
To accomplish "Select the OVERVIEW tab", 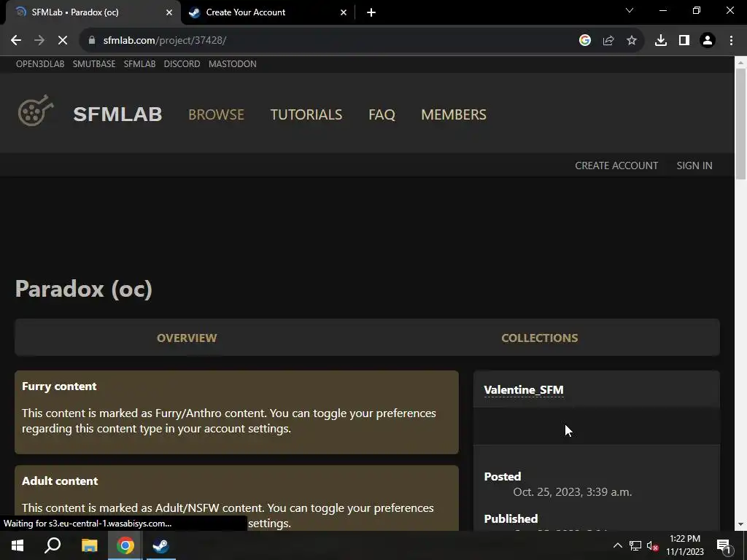I will [x=187, y=338].
